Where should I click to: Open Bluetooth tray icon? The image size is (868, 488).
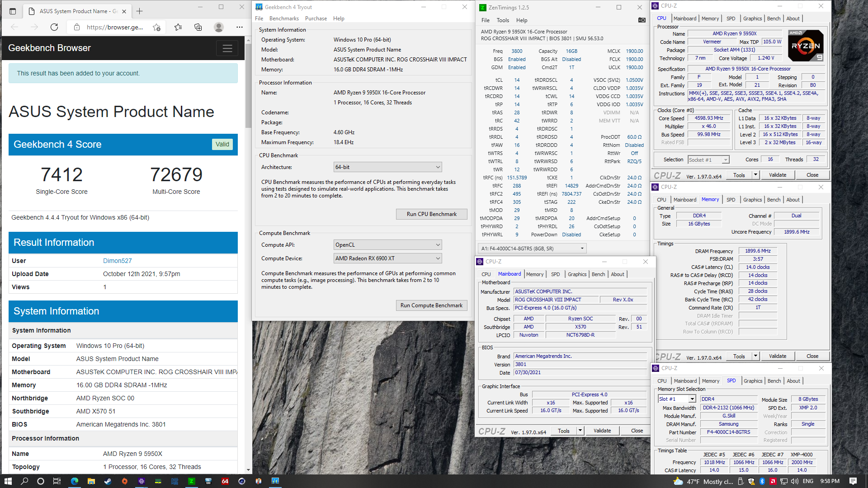pos(762,481)
